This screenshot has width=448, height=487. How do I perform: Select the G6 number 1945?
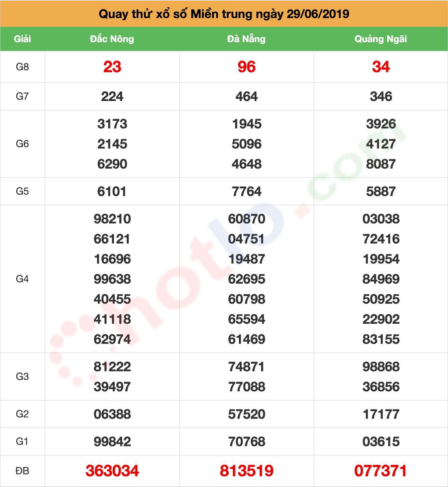pos(247,124)
